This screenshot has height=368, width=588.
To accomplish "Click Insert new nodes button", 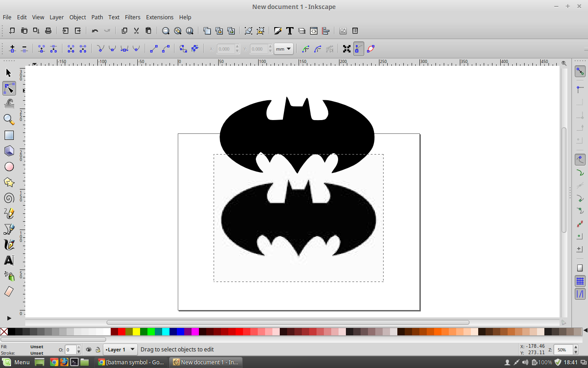I will coord(12,48).
